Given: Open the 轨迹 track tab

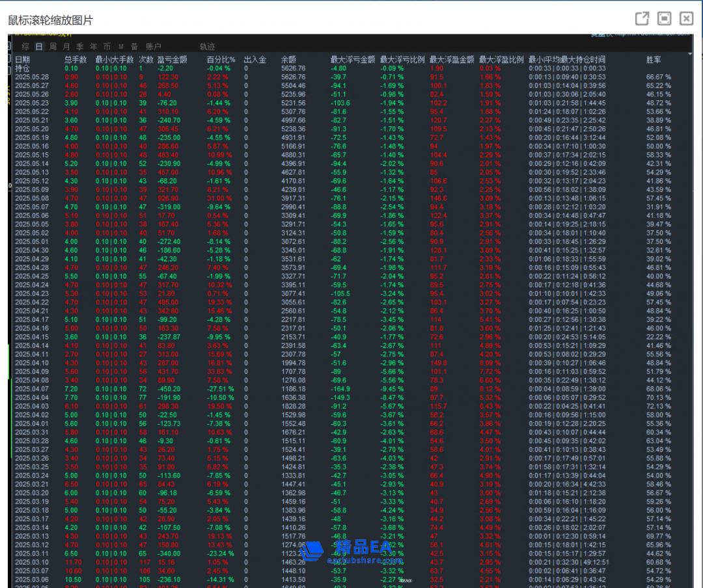Looking at the screenshot, I should coord(207,47).
